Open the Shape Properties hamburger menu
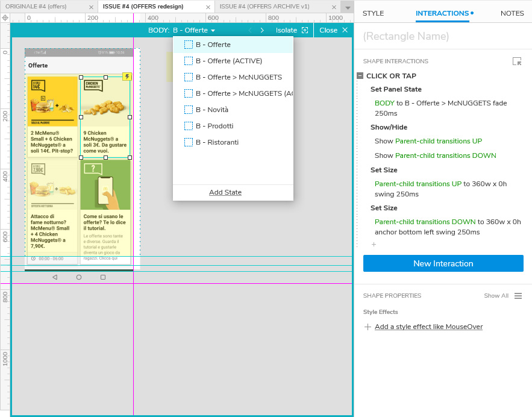 point(518,296)
